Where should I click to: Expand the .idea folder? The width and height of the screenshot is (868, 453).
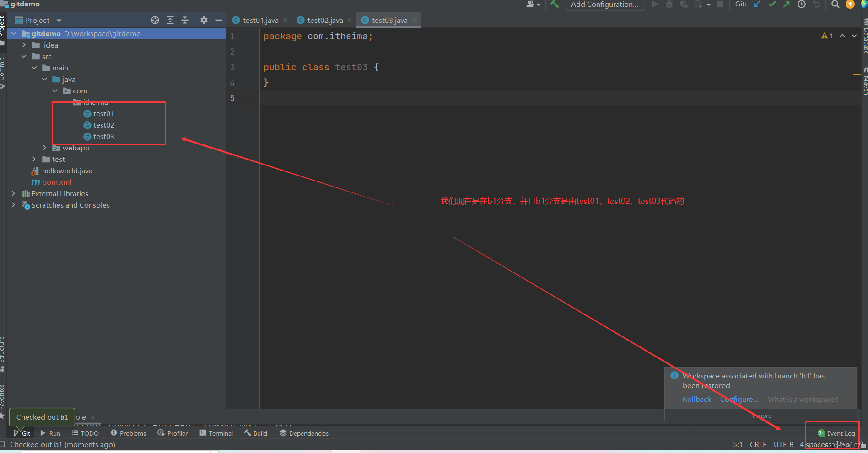point(24,45)
